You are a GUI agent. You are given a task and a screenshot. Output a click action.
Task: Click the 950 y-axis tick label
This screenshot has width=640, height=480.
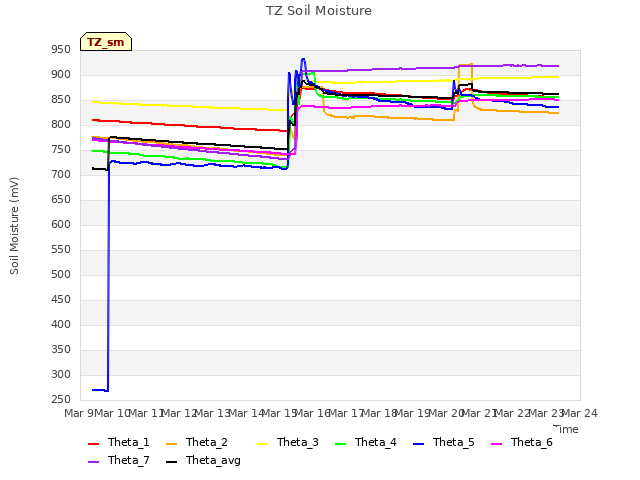61,50
